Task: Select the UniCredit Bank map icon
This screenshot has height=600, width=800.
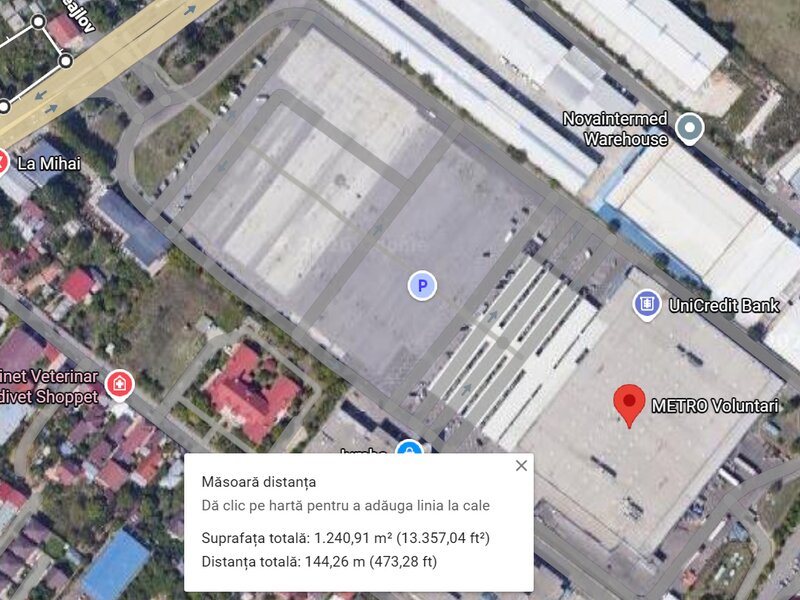Action: tap(647, 305)
